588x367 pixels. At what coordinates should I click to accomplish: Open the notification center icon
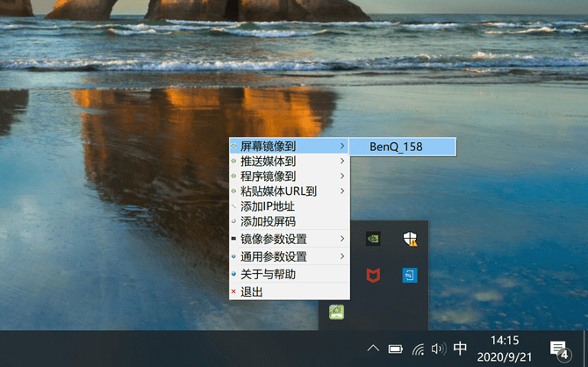click(559, 349)
